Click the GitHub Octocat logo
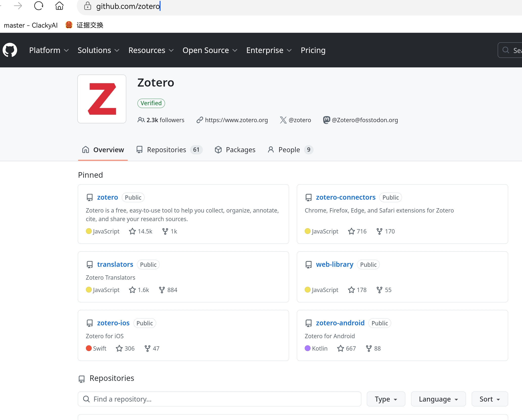522x420 pixels. click(x=10, y=50)
